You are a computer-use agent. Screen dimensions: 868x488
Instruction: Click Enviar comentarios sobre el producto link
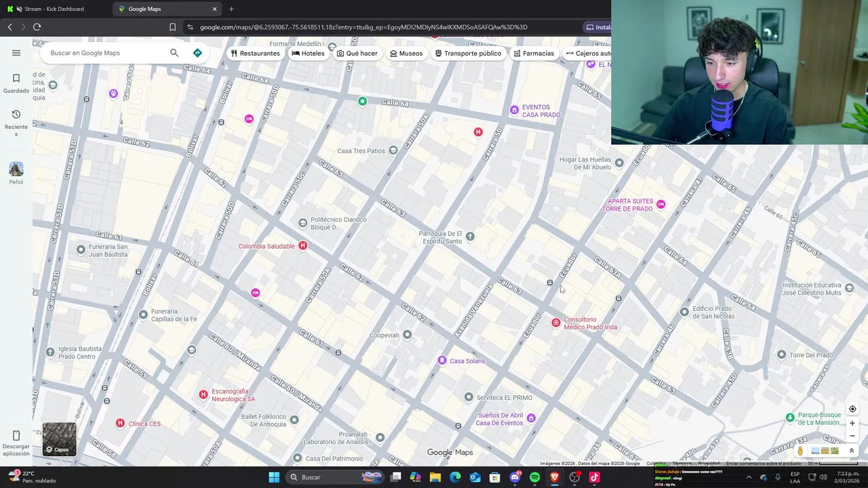point(764,464)
